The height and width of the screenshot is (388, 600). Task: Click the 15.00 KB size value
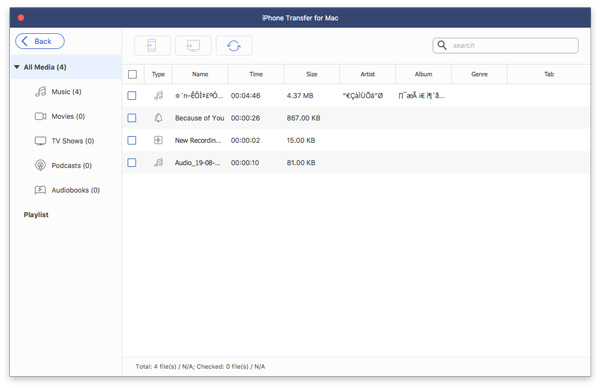[x=301, y=140]
